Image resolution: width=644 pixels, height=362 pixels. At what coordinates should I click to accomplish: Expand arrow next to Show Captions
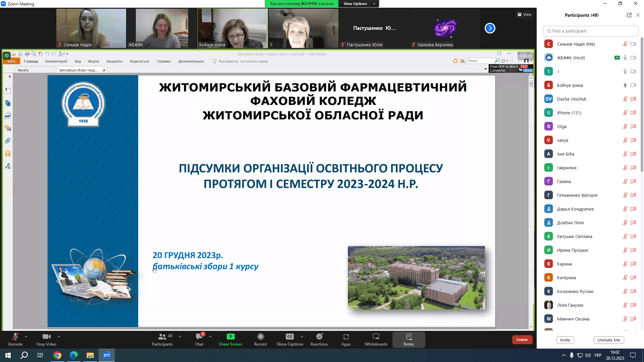coord(302,337)
